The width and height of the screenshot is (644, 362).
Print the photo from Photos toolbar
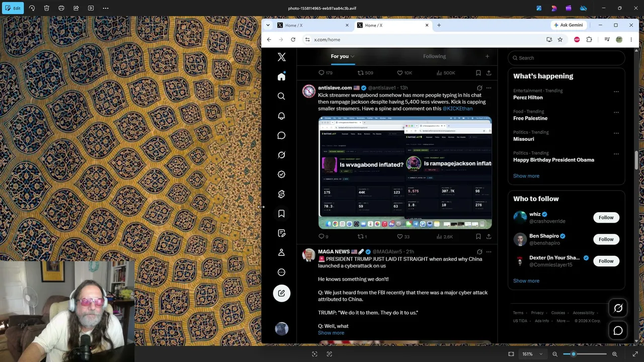pyautogui.click(x=61, y=8)
